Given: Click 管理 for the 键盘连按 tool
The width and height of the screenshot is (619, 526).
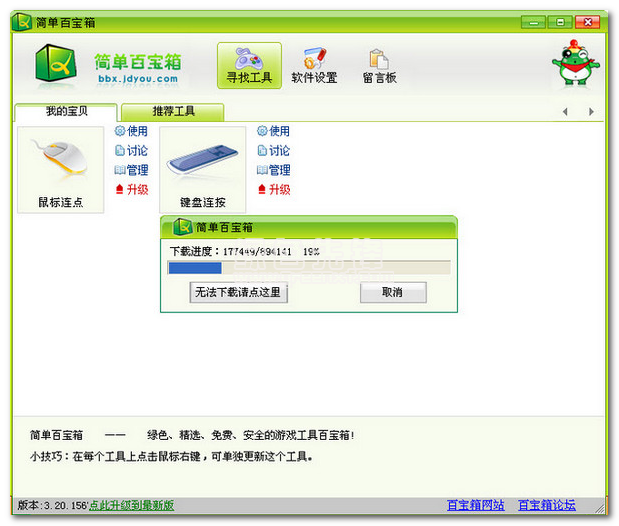Looking at the screenshot, I should point(274,170).
